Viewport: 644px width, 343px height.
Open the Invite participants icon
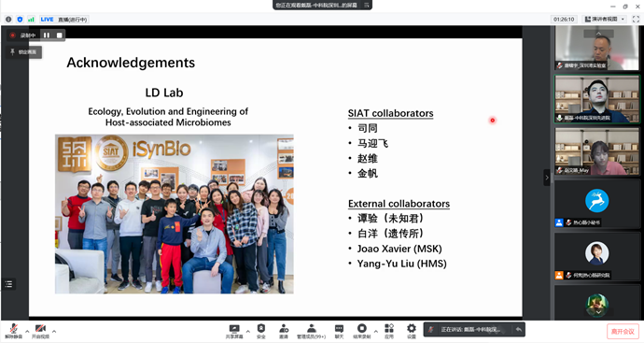pyautogui.click(x=284, y=331)
